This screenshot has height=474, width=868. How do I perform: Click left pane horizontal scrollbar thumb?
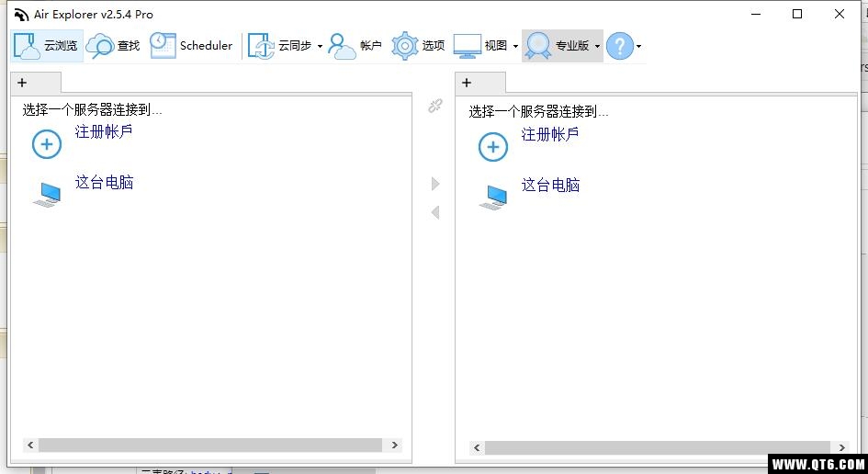tap(210, 445)
